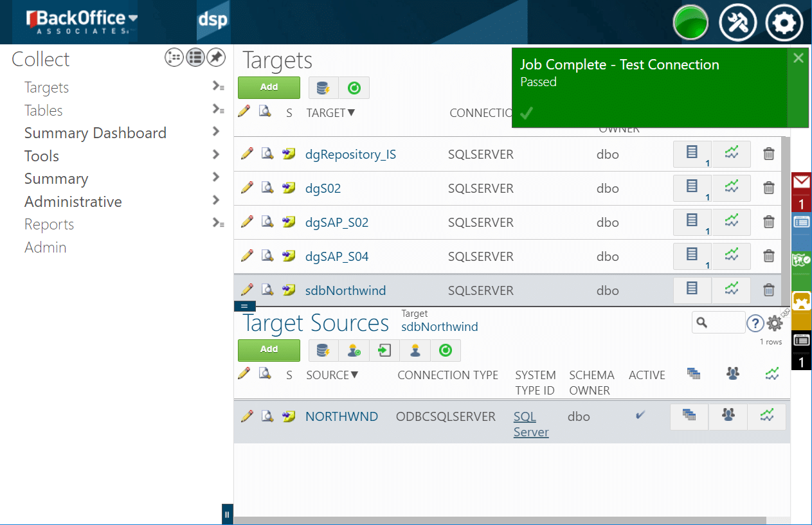Open the settings gear in top header
This screenshot has height=525, width=812.
[784, 23]
